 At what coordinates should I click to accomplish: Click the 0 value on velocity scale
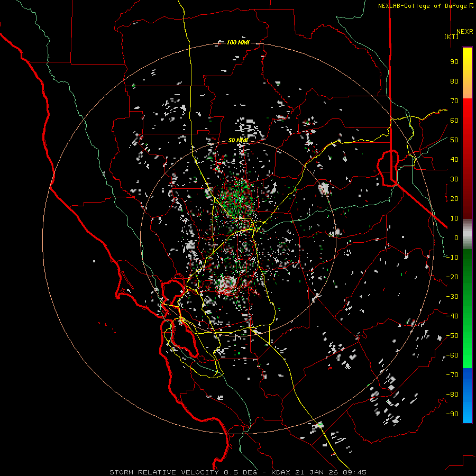[456, 238]
